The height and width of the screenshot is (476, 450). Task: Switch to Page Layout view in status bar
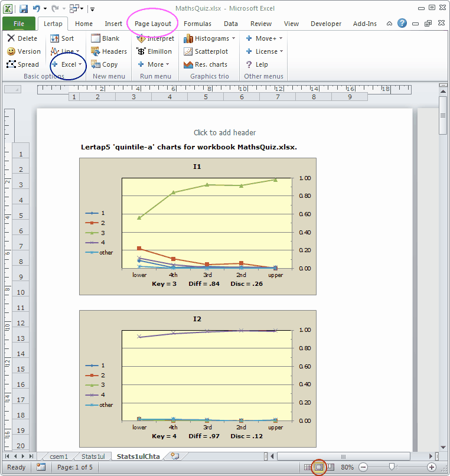[319, 467]
